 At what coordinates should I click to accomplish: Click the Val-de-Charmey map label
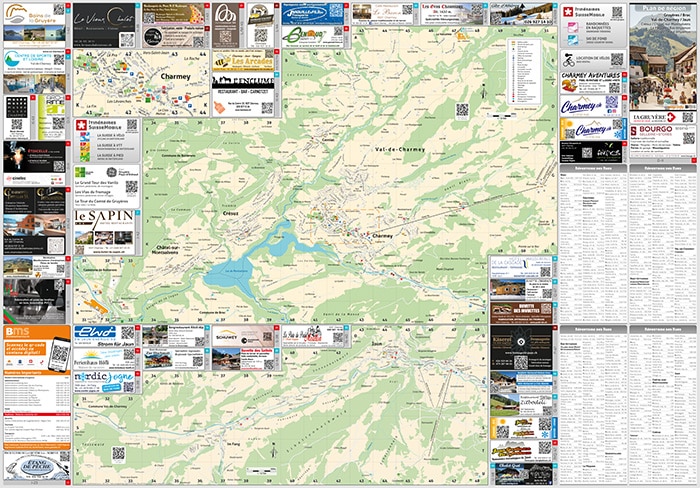tap(400, 150)
